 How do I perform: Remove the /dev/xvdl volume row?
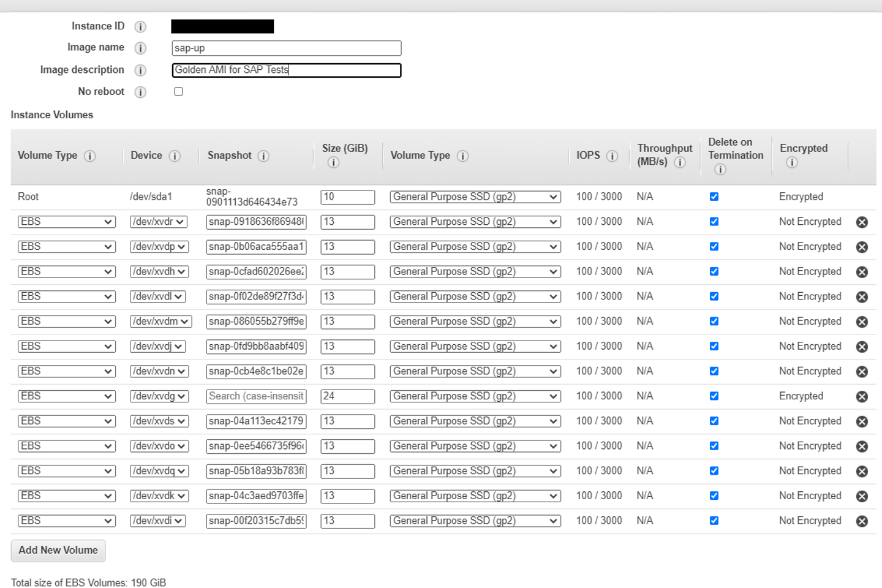pyautogui.click(x=862, y=296)
